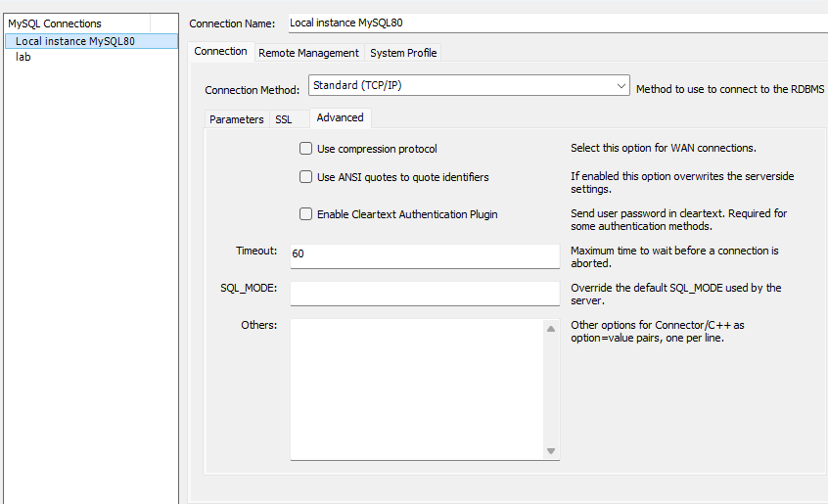Enable Use compression protocol checkbox

306,149
